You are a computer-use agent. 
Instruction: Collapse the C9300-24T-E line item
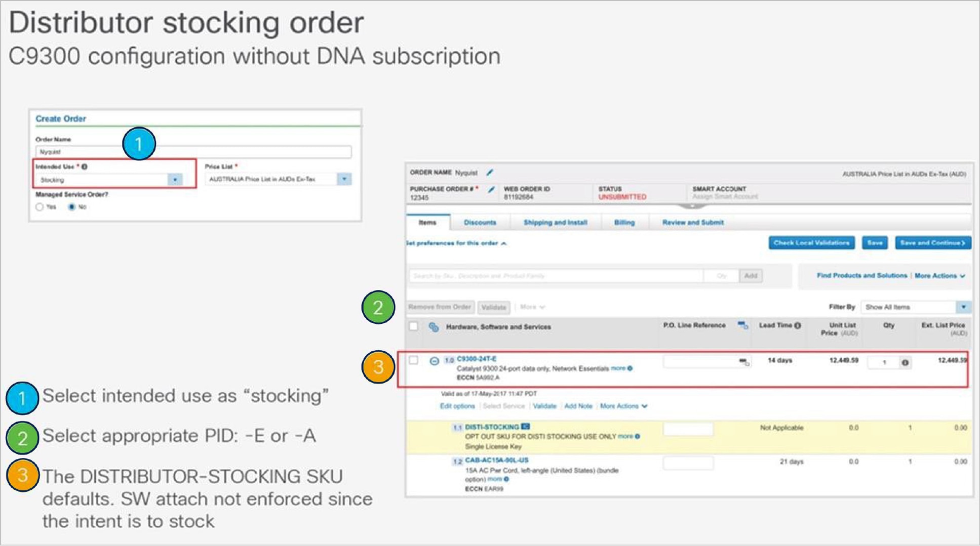pos(434,361)
